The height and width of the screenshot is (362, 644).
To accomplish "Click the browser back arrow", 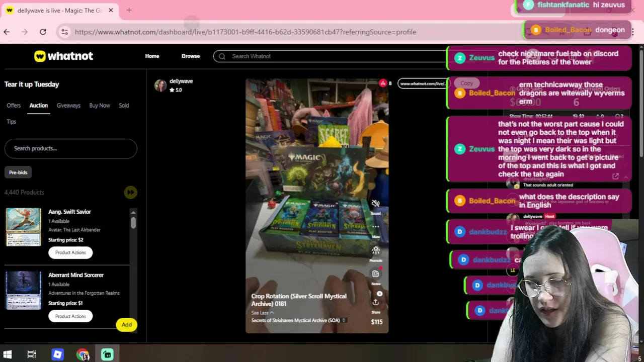I will tap(7, 32).
